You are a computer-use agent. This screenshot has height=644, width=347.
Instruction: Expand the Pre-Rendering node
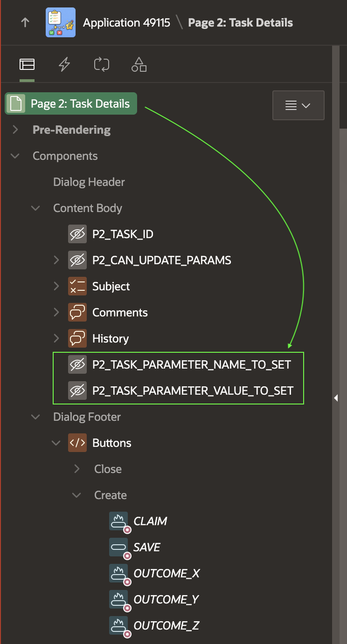(15, 130)
